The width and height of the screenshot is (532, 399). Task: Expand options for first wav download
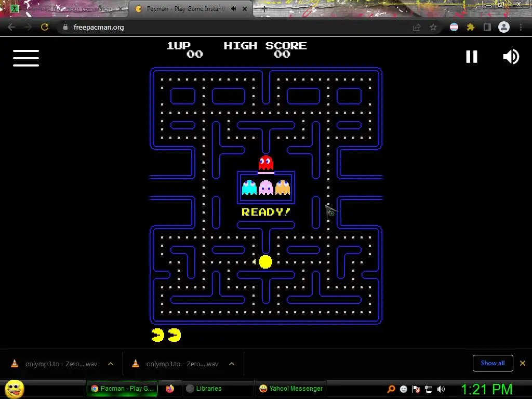tap(111, 364)
